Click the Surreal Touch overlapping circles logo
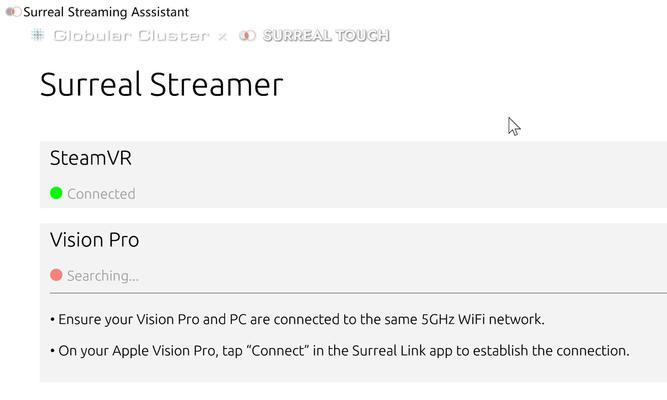The image size is (667, 400). click(x=247, y=35)
